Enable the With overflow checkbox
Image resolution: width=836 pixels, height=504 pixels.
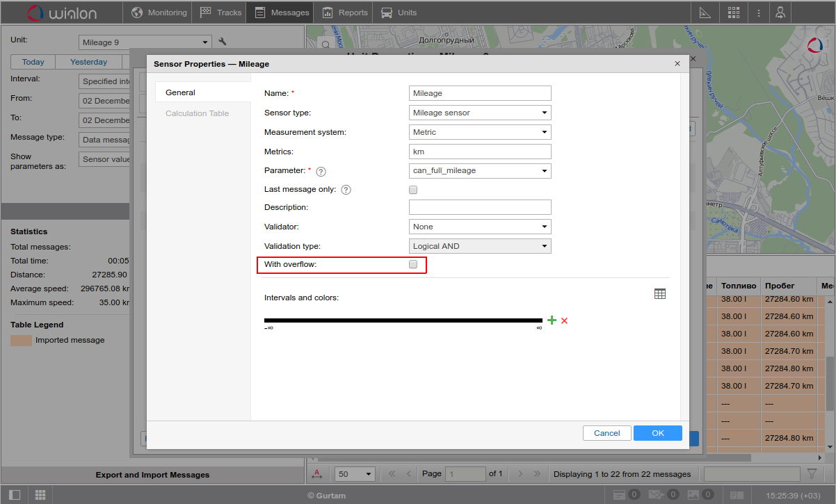[x=413, y=265]
